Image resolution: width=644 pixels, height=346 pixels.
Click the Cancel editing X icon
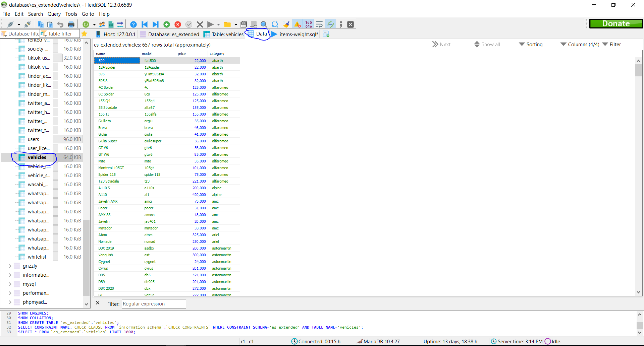(200, 24)
